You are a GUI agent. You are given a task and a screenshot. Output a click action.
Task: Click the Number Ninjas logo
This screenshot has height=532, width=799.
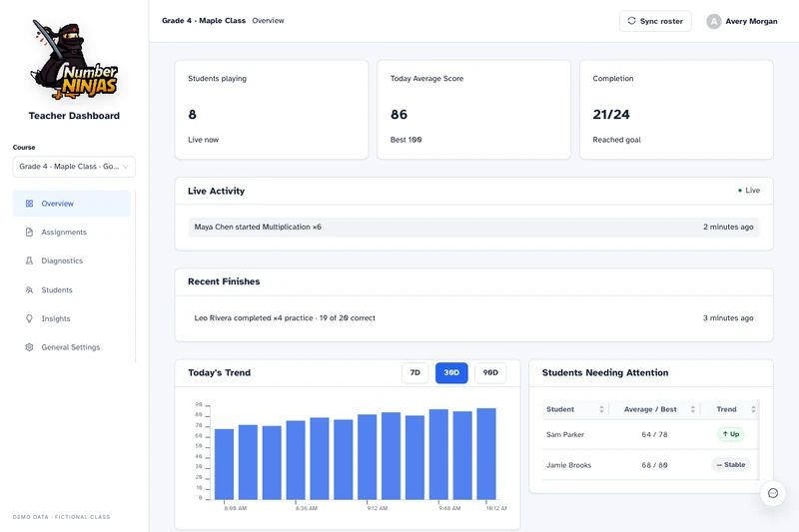[74, 60]
